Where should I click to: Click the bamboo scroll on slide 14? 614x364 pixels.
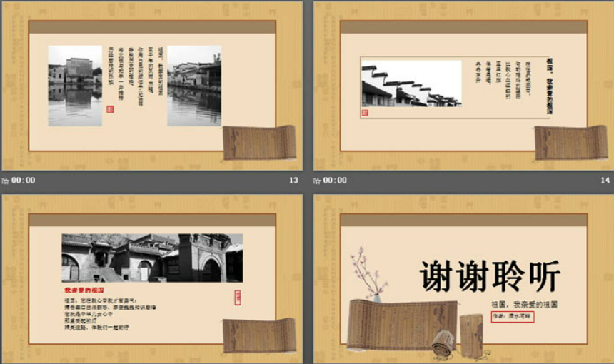560,142
